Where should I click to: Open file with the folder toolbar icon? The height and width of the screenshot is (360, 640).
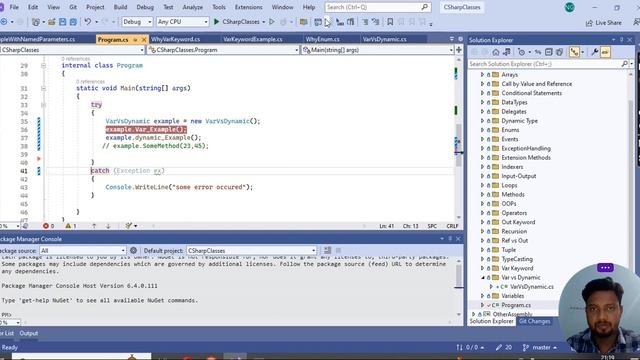pos(51,22)
